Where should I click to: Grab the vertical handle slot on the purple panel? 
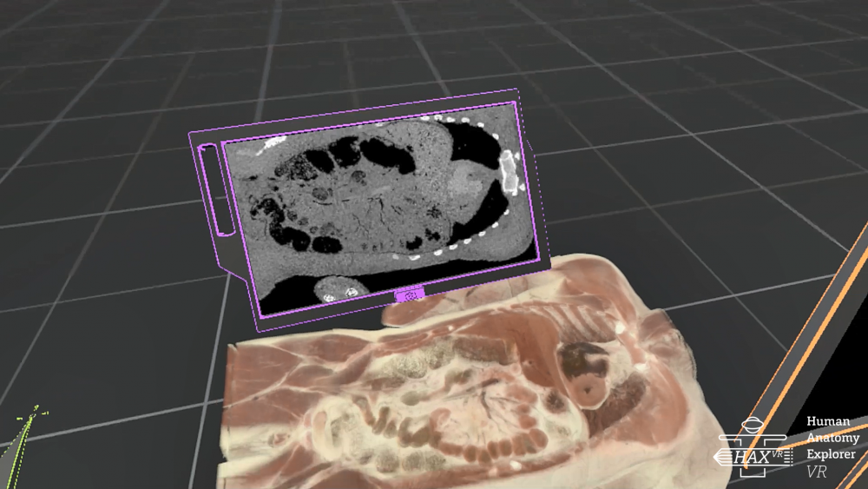click(x=213, y=189)
